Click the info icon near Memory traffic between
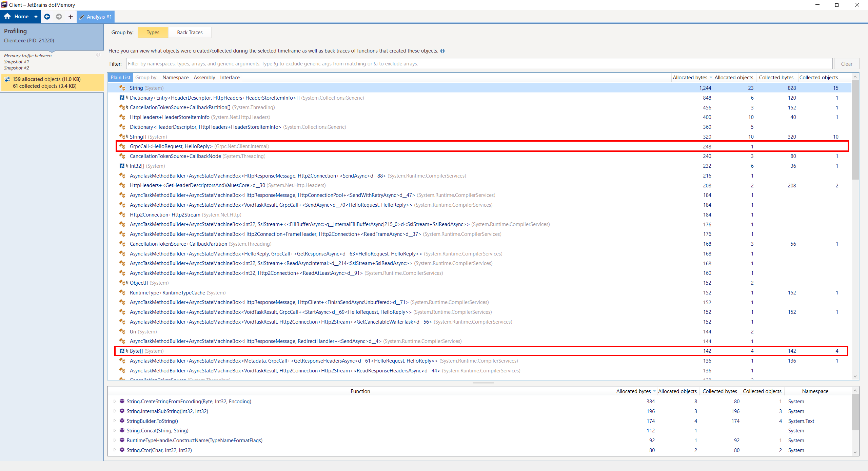 98,55
